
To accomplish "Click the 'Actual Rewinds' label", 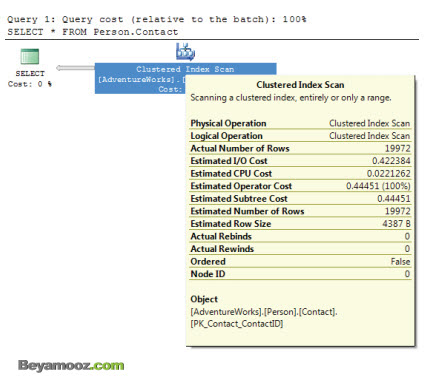I will pos(222,249).
